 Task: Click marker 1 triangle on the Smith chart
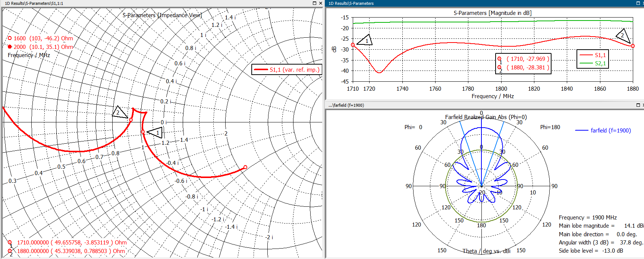pos(156,132)
